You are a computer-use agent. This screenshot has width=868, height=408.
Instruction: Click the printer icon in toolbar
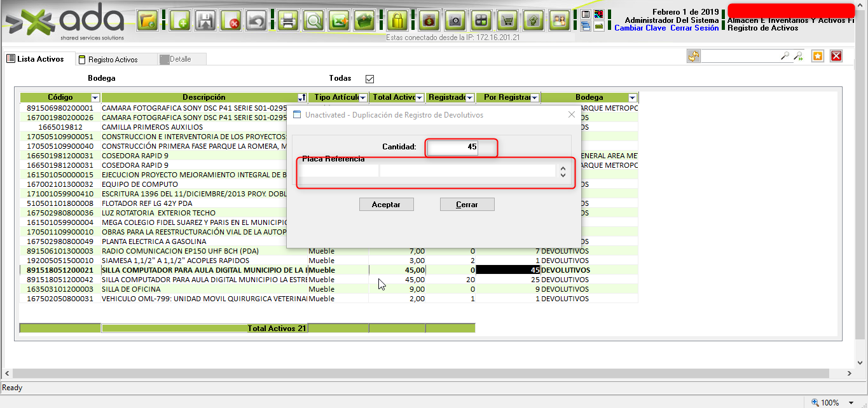point(288,21)
